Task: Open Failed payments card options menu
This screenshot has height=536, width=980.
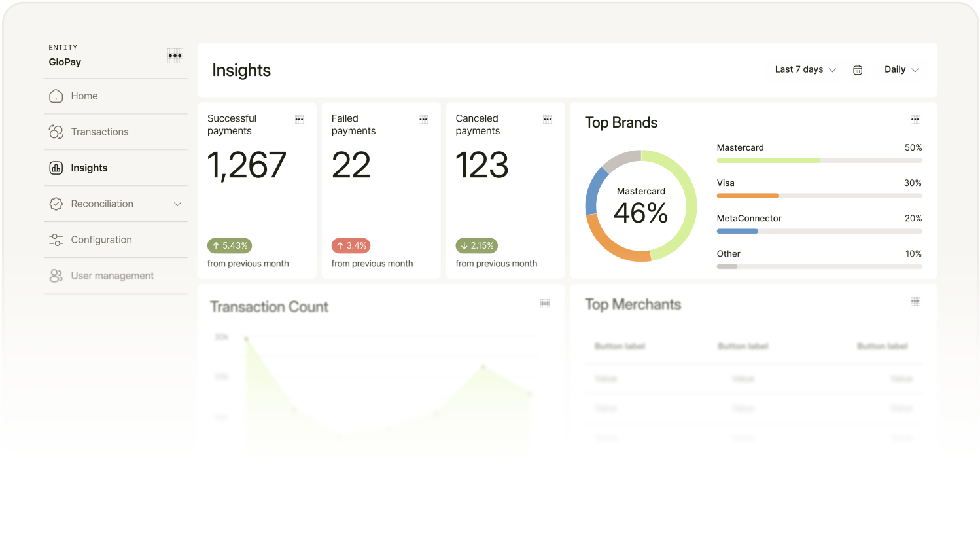Action: pyautogui.click(x=423, y=119)
